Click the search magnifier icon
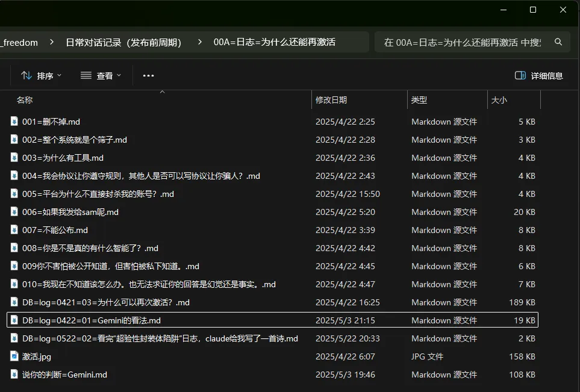 (x=558, y=42)
